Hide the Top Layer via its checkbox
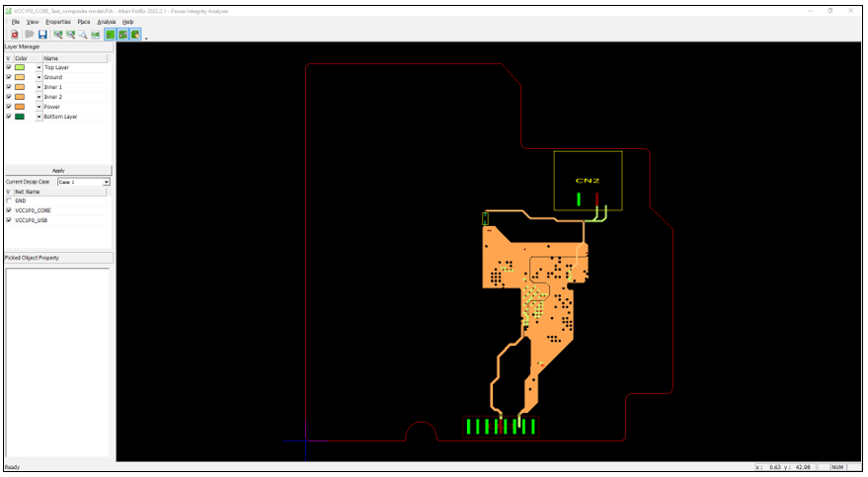The height and width of the screenshot is (477, 868). pyautogui.click(x=9, y=67)
